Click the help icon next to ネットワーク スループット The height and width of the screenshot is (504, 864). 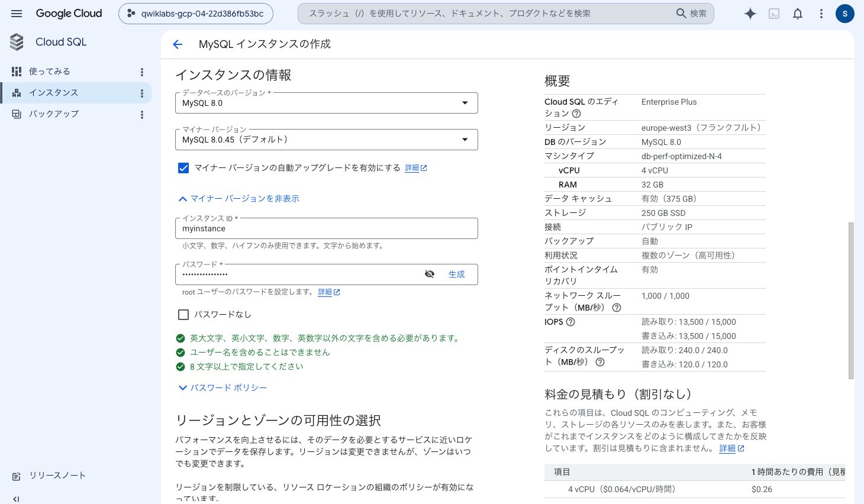click(617, 308)
